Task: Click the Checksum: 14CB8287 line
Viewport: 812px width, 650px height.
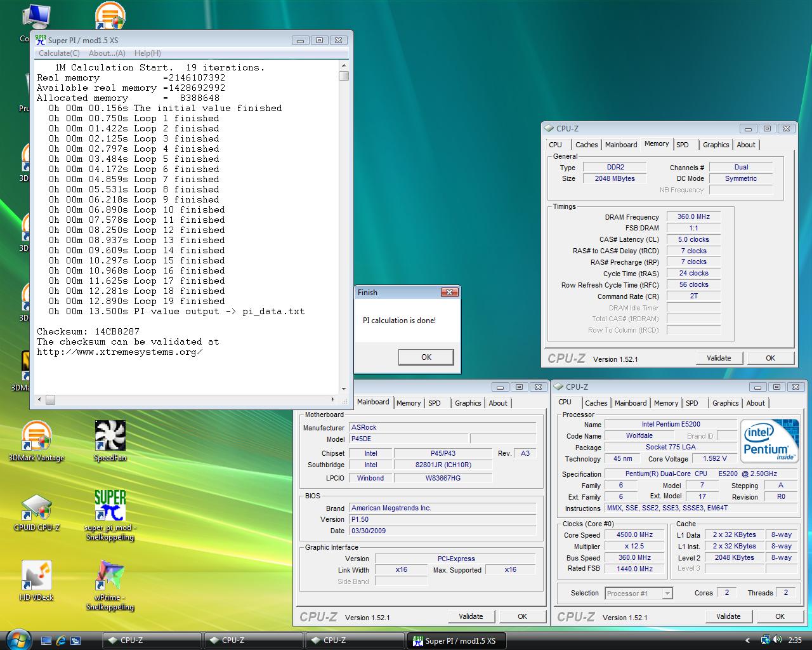Action: pyautogui.click(x=88, y=331)
